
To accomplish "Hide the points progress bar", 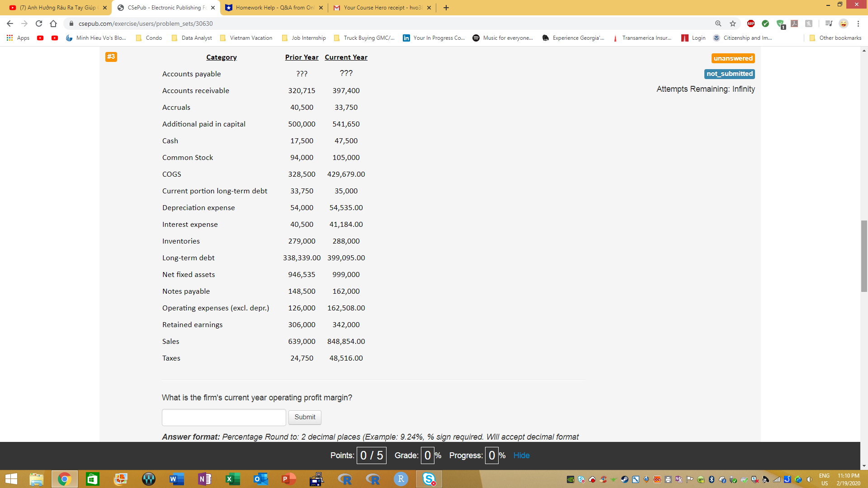I will point(521,455).
